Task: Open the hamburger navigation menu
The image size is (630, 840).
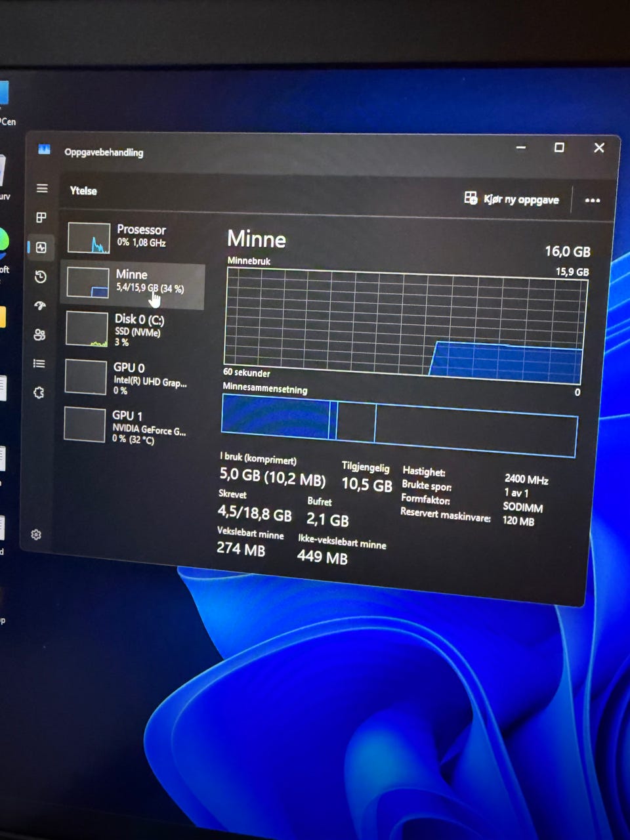Action: pyautogui.click(x=42, y=188)
